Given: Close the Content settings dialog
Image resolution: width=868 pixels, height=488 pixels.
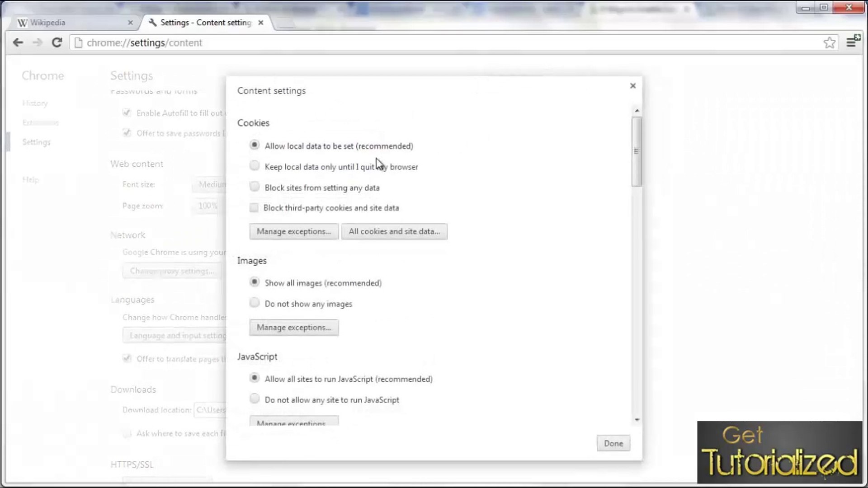Looking at the screenshot, I should coord(632,86).
